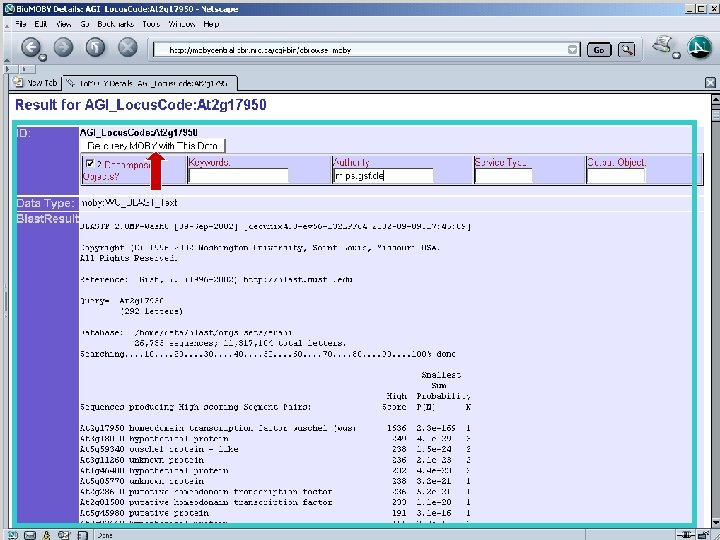Screen dimensions: 720x540
Task: Open the Print options dropdown arrow
Action: coord(676,56)
